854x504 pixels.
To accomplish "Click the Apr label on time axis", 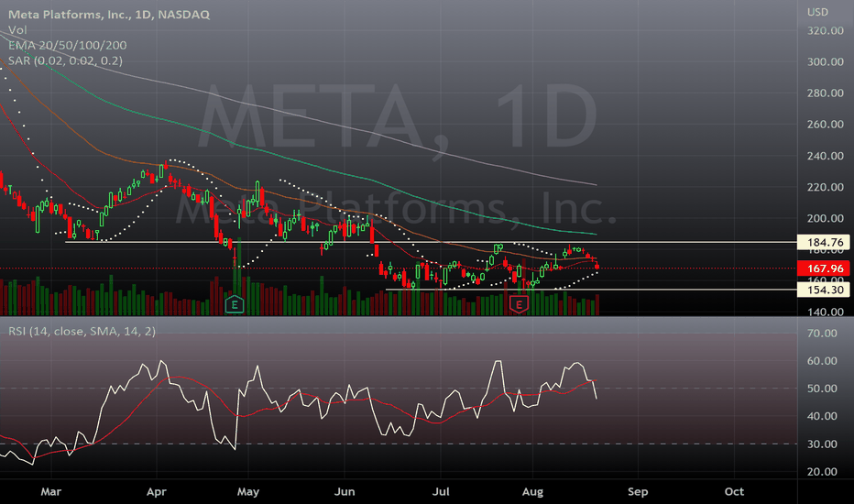I will (157, 491).
